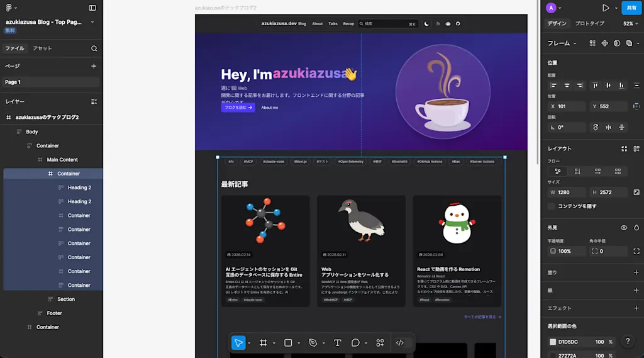Click the blue 共有 share button
This screenshot has height=358, width=644.
pyautogui.click(x=631, y=8)
